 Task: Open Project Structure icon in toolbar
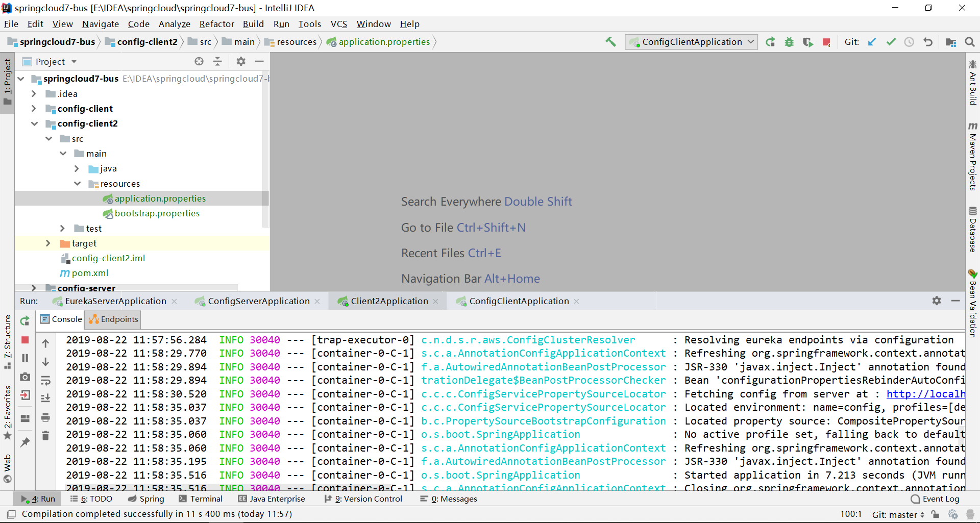tap(951, 42)
